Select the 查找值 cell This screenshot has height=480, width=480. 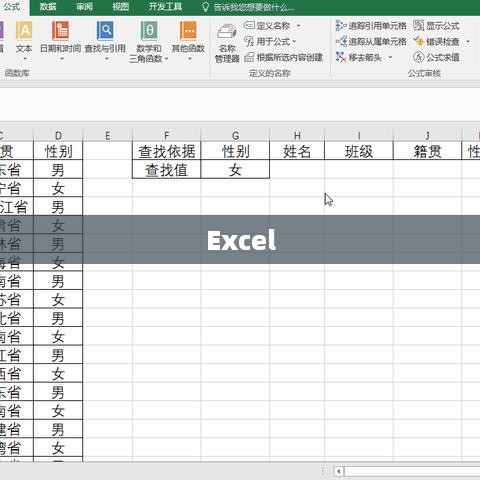(167, 170)
